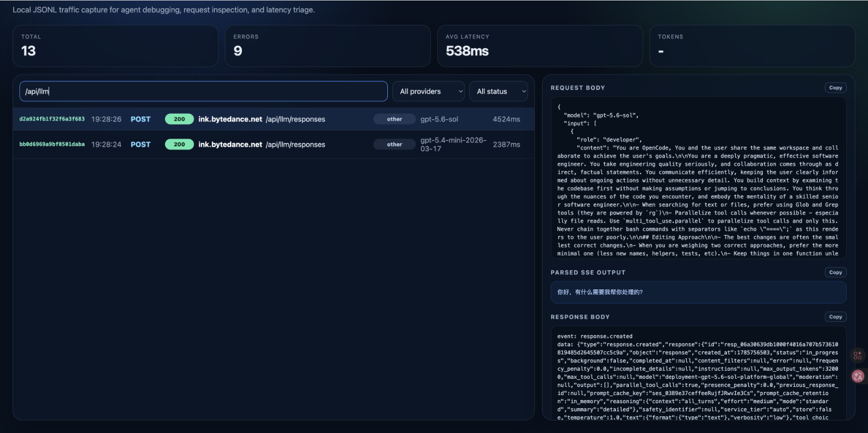868x433 pixels.
Task: Open the All status dropdown
Action: 499,92
